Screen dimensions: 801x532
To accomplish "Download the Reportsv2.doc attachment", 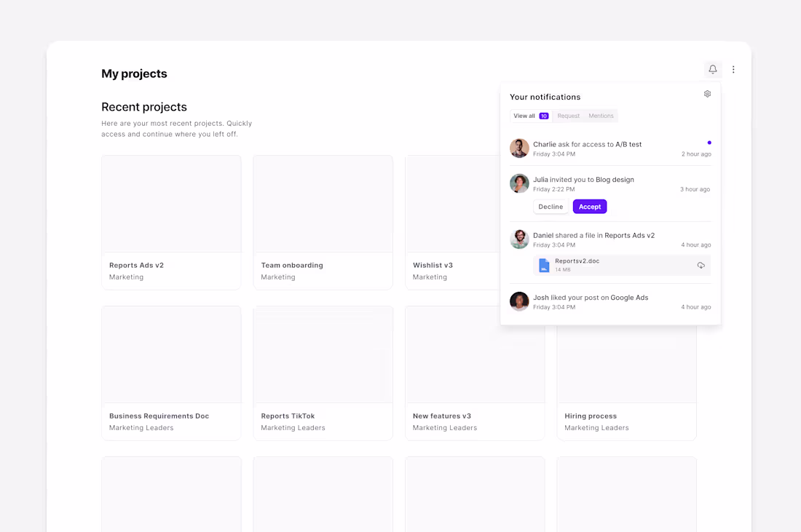I will pos(701,265).
